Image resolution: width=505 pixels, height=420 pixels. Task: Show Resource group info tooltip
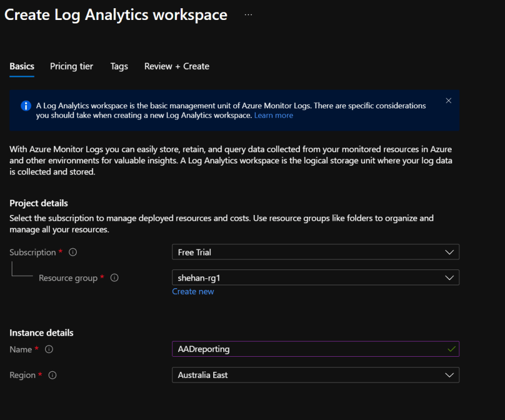pos(114,278)
